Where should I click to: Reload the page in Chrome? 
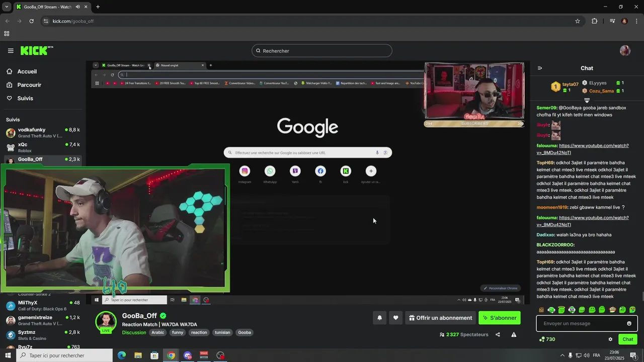coord(31,21)
